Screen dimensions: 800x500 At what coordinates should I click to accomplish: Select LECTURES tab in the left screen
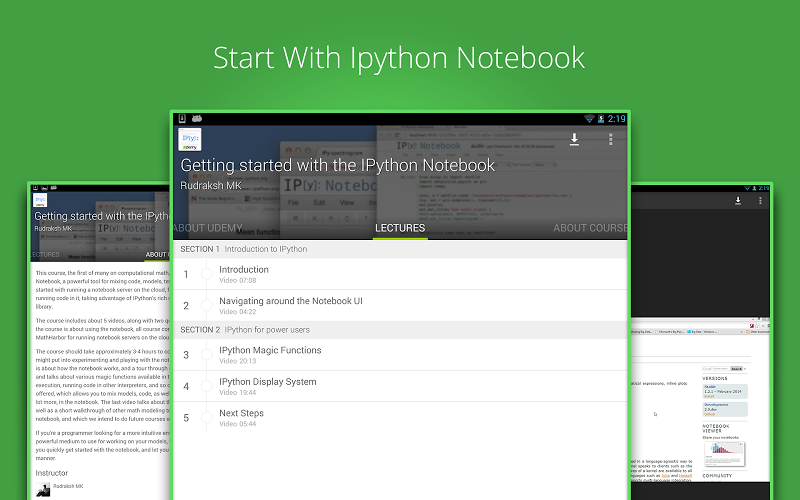(45, 254)
